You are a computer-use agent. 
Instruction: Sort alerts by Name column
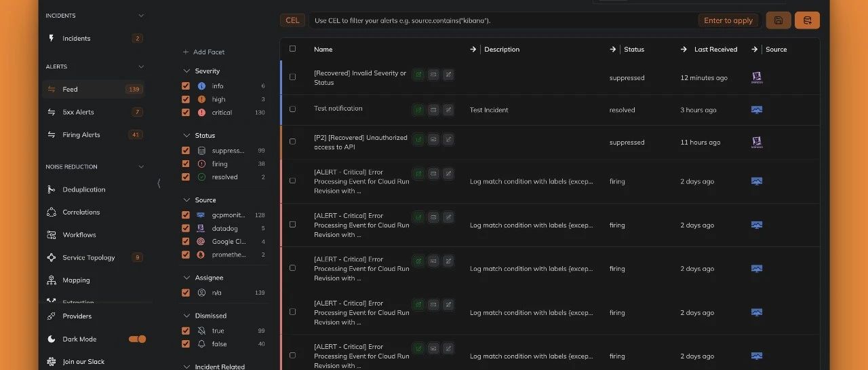[323, 49]
